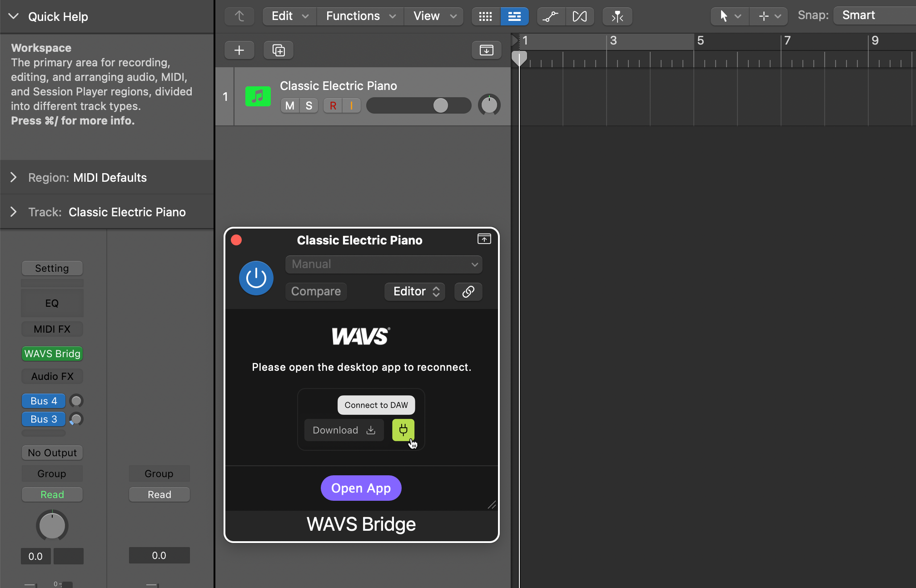Enable record on the piano track
The height and width of the screenshot is (588, 916).
click(333, 105)
